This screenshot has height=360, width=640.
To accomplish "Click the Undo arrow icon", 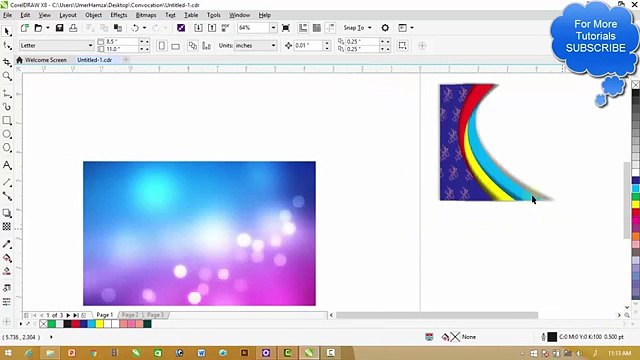I will click(x=135, y=28).
